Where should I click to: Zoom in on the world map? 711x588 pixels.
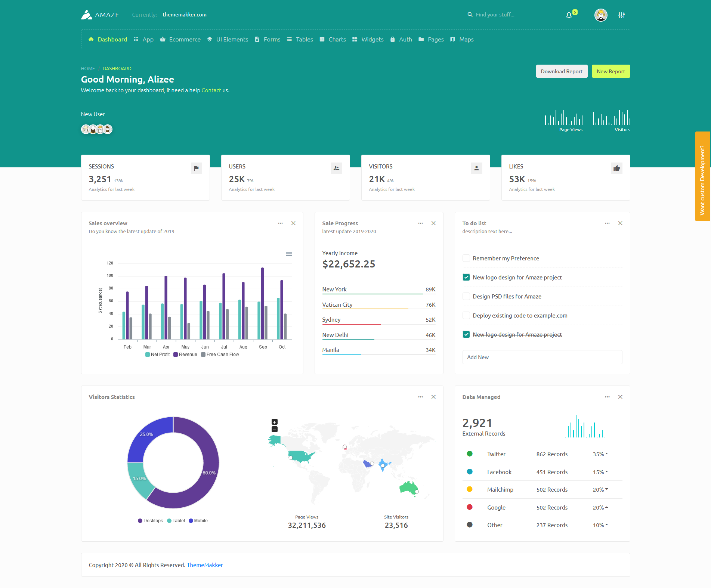point(275,422)
